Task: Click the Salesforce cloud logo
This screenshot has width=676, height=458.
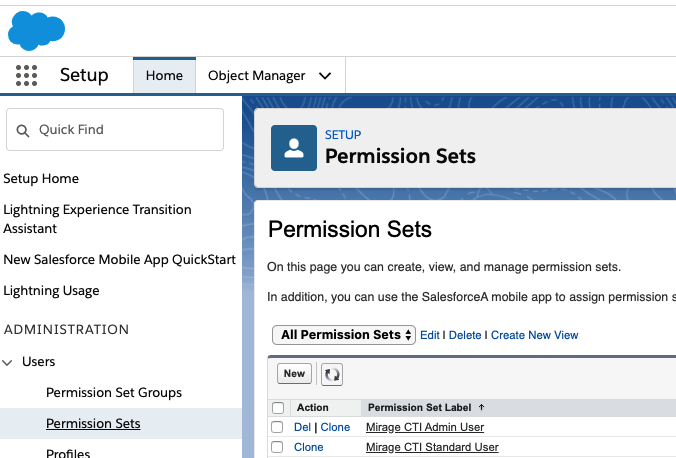Action: click(37, 30)
